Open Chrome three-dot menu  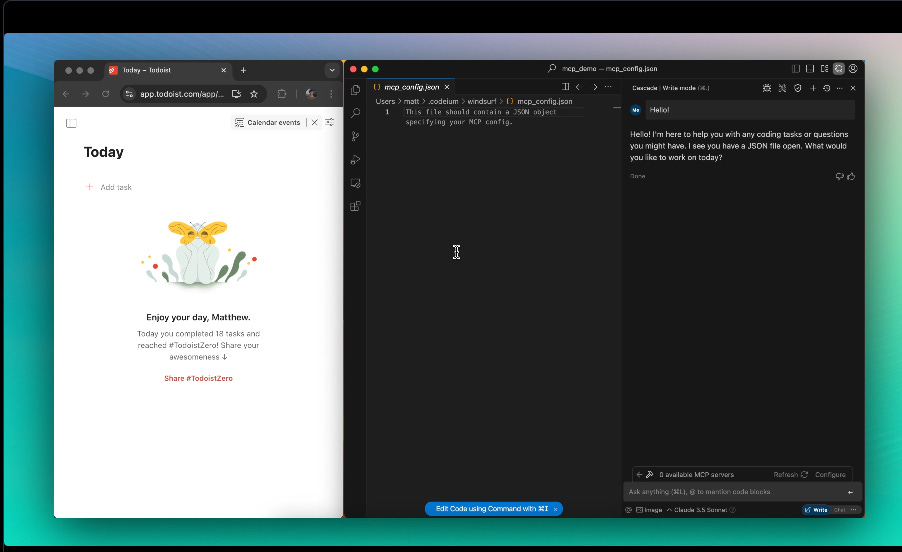331,94
